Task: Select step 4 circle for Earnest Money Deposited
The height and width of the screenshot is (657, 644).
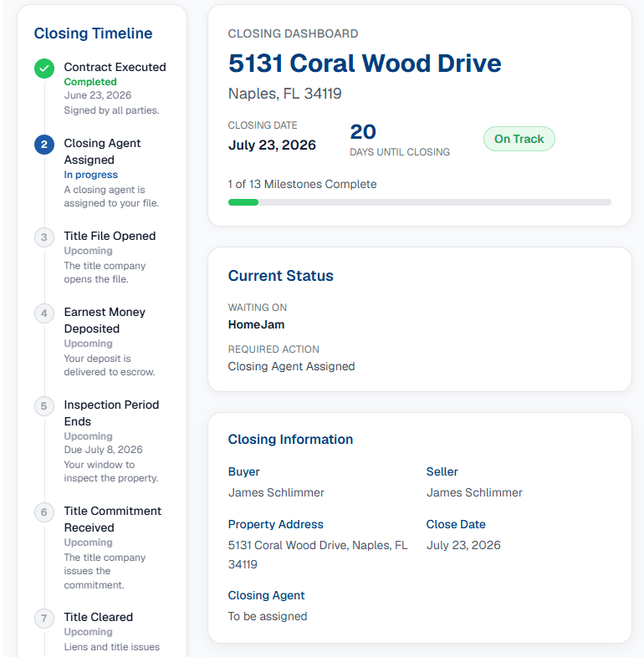Action: (x=44, y=313)
